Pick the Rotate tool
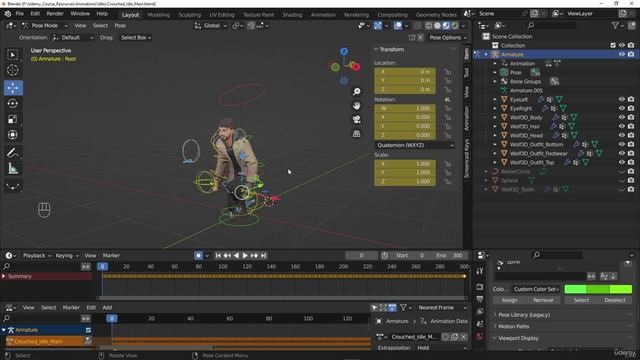This screenshot has width=640, height=360. click(x=13, y=103)
